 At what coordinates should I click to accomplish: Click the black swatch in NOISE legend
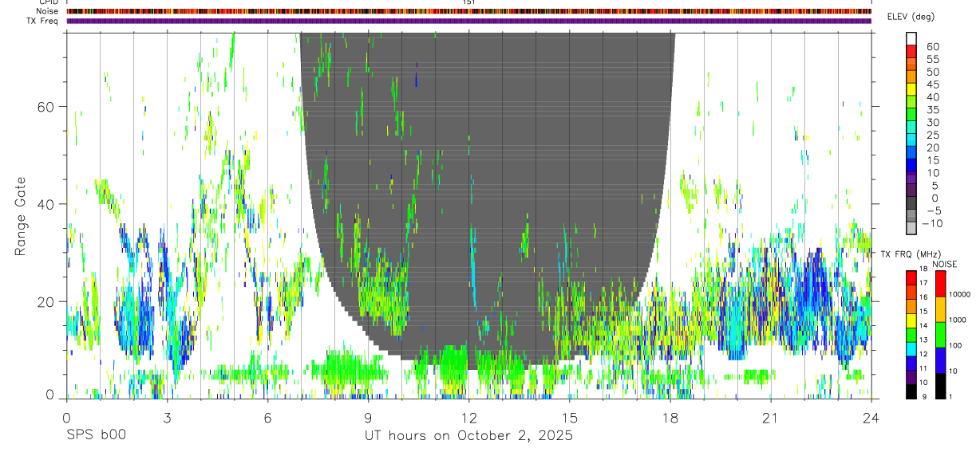[940, 386]
